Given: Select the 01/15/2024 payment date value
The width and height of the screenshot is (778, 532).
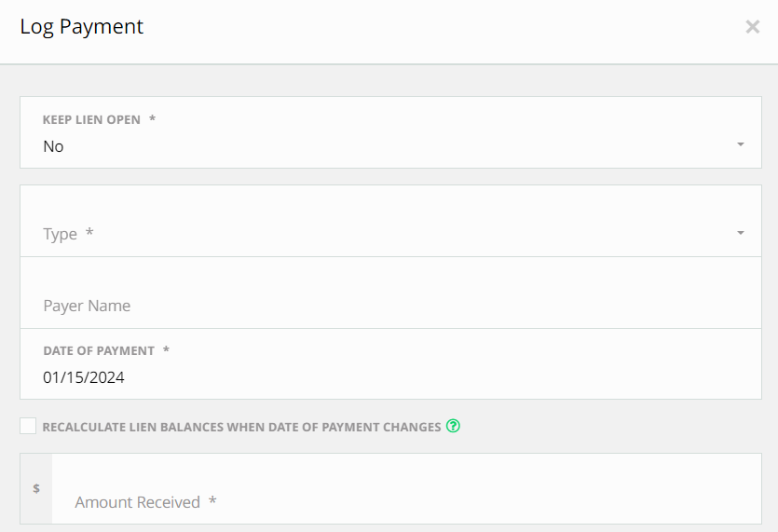Looking at the screenshot, I should tap(84, 377).
